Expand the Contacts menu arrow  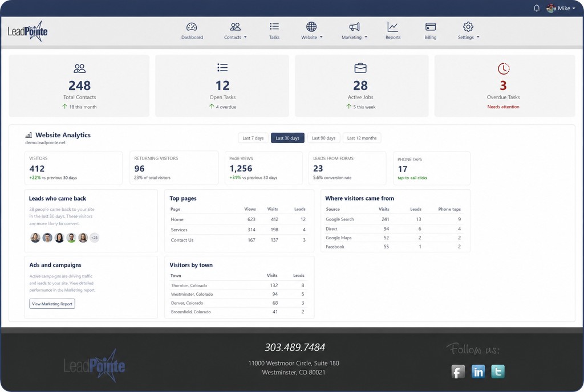click(245, 37)
